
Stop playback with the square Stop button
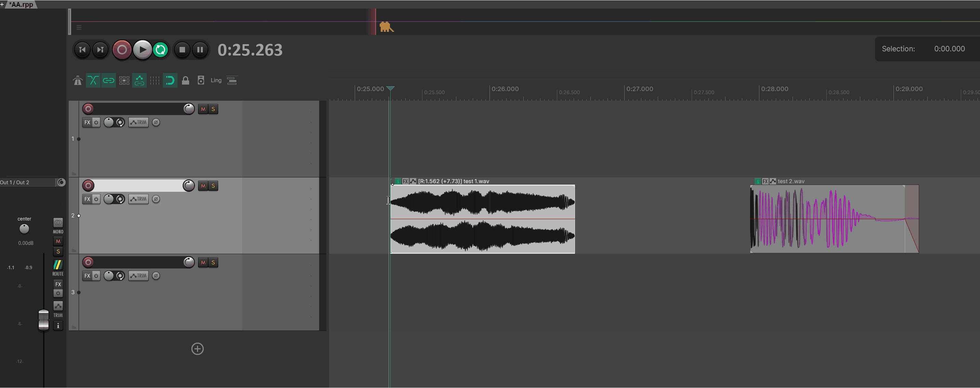click(x=182, y=50)
